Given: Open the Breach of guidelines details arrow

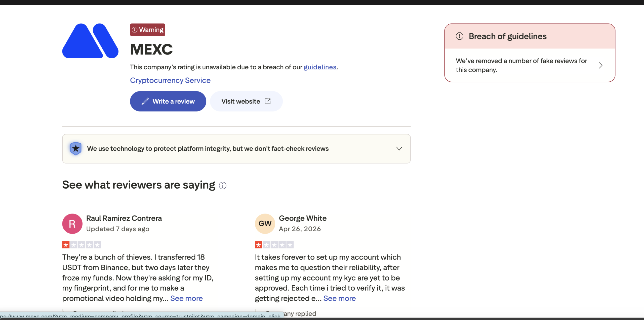Looking at the screenshot, I should pos(601,66).
